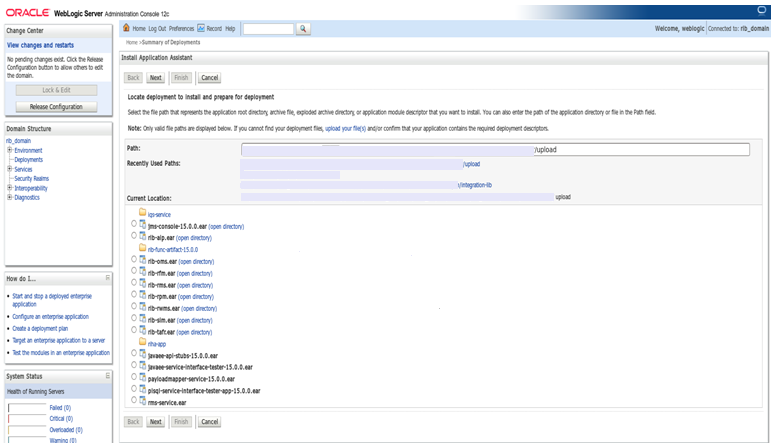Minimize the System Status panel

pyautogui.click(x=108, y=376)
